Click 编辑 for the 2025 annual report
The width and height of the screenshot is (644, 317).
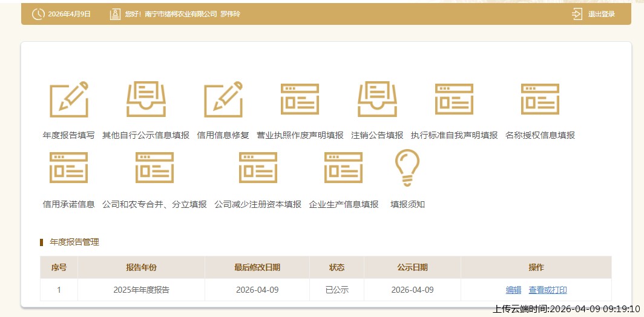click(513, 290)
